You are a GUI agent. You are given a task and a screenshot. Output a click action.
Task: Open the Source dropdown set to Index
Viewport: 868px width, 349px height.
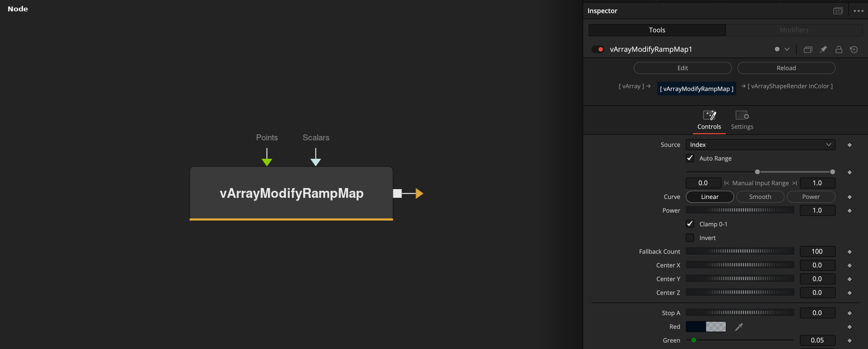click(x=761, y=145)
